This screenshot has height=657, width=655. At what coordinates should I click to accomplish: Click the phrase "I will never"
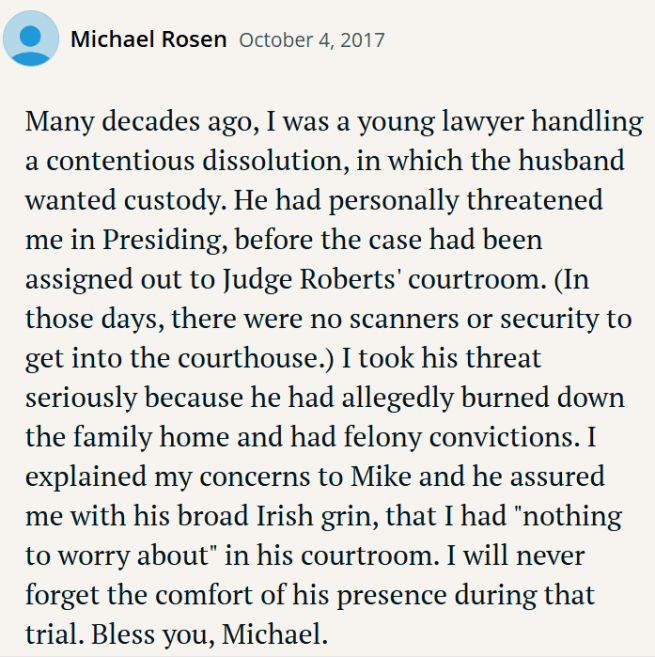(x=516, y=556)
